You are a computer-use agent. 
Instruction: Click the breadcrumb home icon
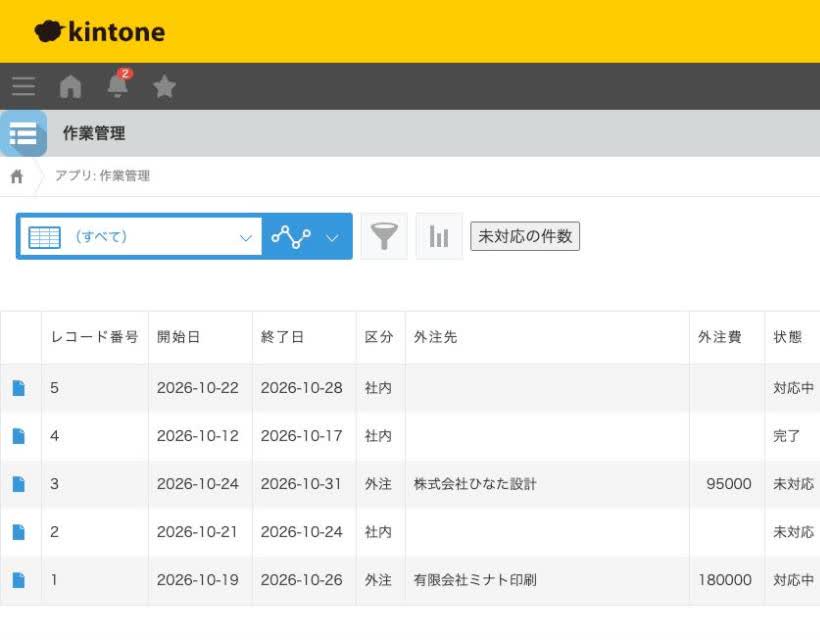(17, 176)
